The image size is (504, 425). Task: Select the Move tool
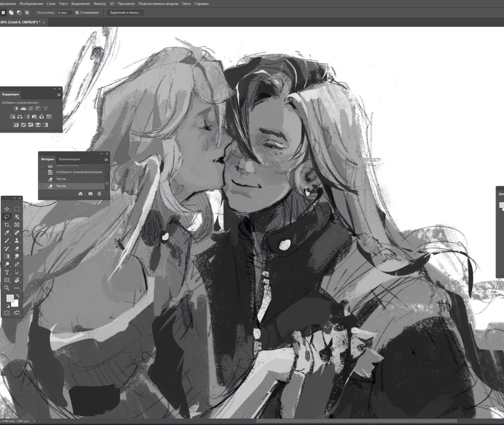[x=6, y=209]
